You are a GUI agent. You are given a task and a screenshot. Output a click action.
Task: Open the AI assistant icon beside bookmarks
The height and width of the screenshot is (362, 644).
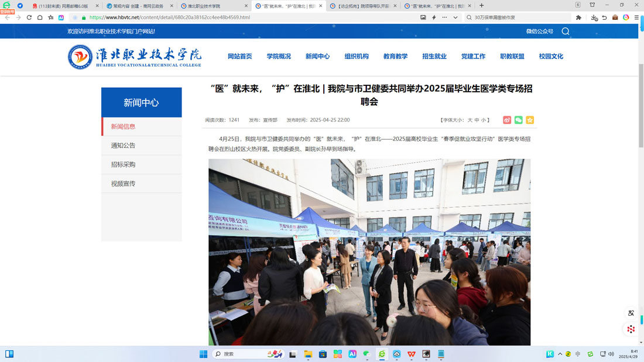(x=61, y=17)
